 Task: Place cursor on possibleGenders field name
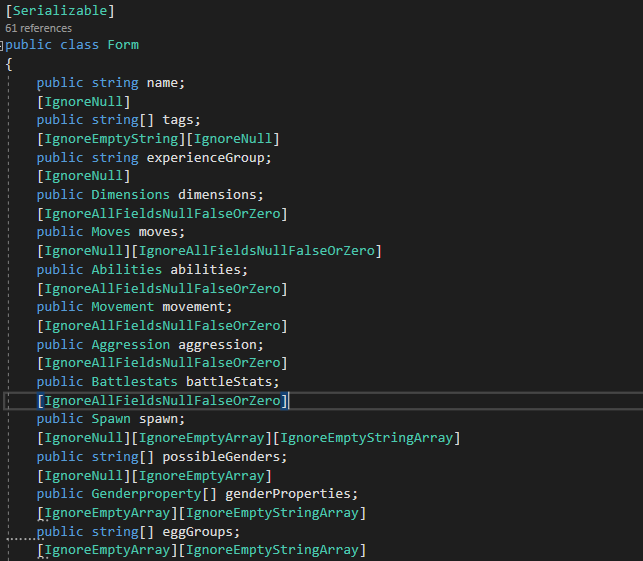click(x=221, y=456)
